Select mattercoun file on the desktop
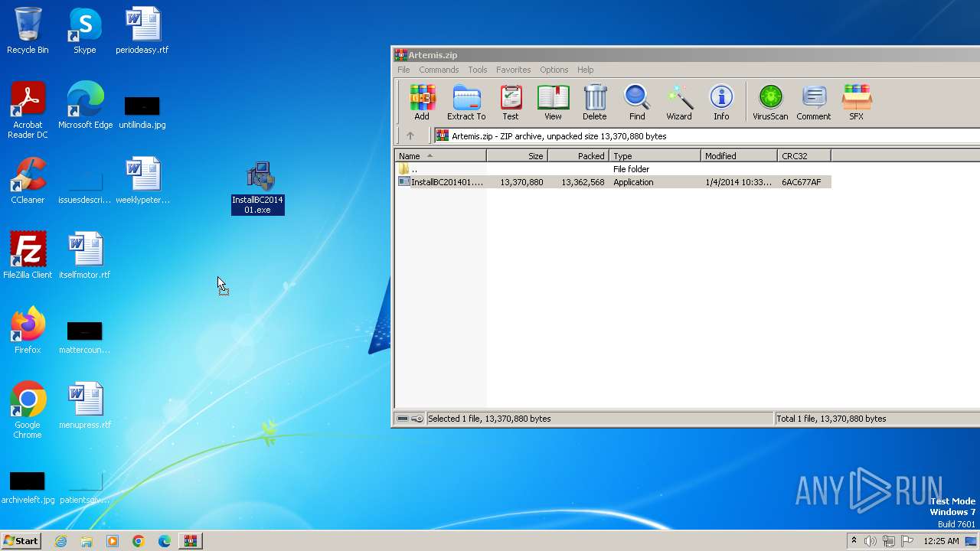The image size is (980, 551). tap(85, 337)
